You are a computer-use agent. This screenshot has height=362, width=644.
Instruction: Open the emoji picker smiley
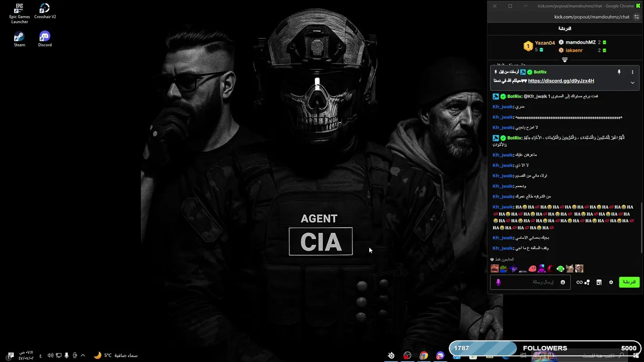562,282
